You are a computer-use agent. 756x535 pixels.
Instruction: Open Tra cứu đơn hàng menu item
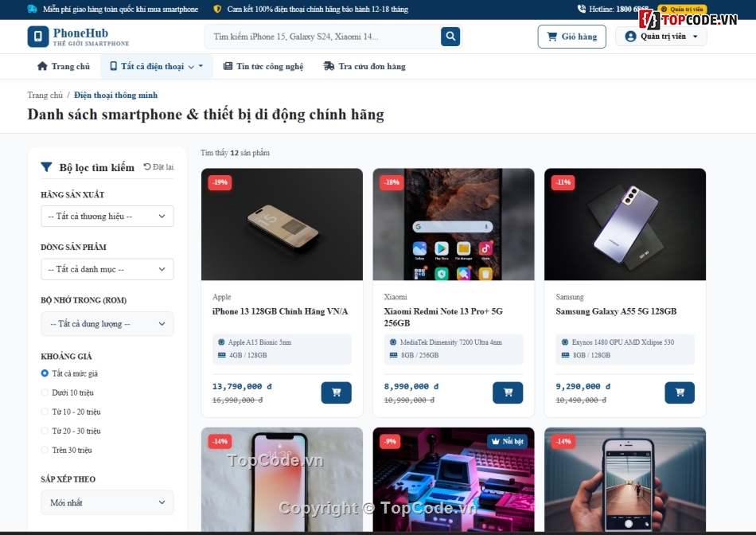pyautogui.click(x=364, y=67)
